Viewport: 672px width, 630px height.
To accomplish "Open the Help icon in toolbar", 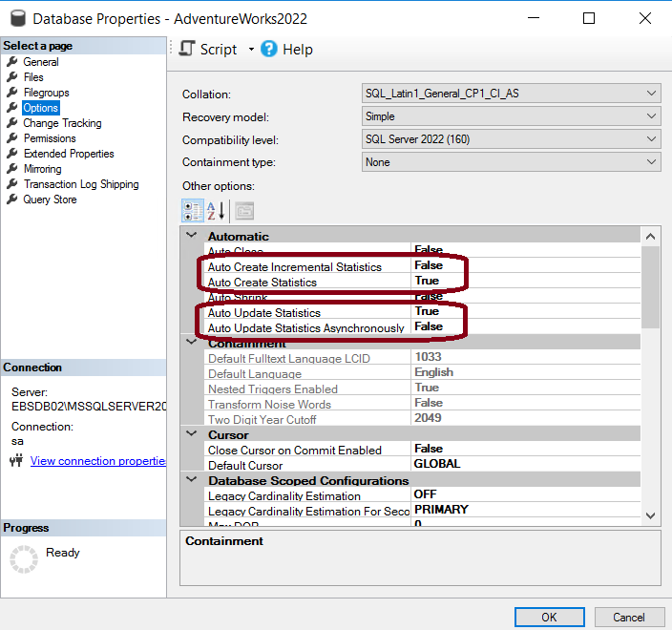I will pos(269,49).
